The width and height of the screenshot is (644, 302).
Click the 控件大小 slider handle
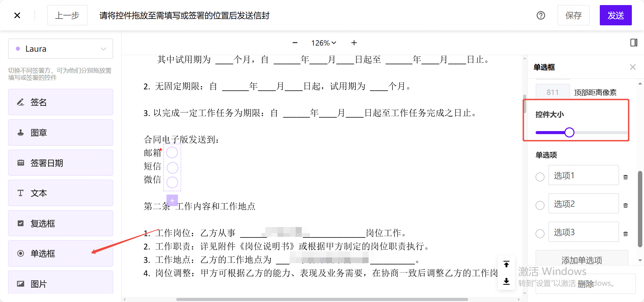[x=569, y=132]
